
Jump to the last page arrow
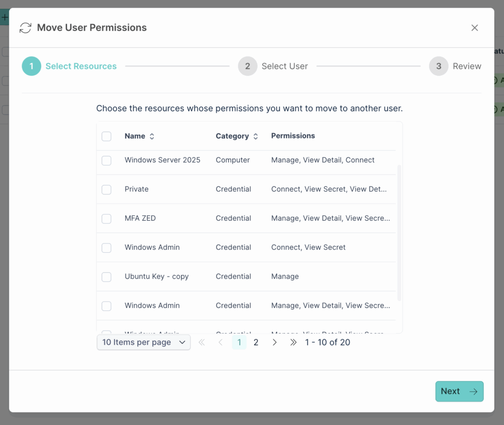[293, 342]
